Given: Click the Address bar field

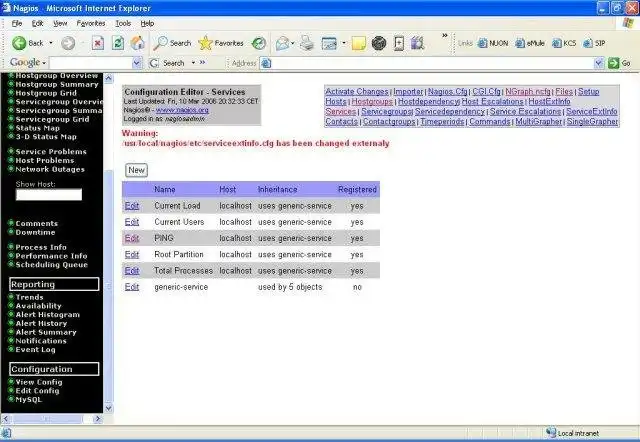Looking at the screenshot, I should click(x=432, y=63).
